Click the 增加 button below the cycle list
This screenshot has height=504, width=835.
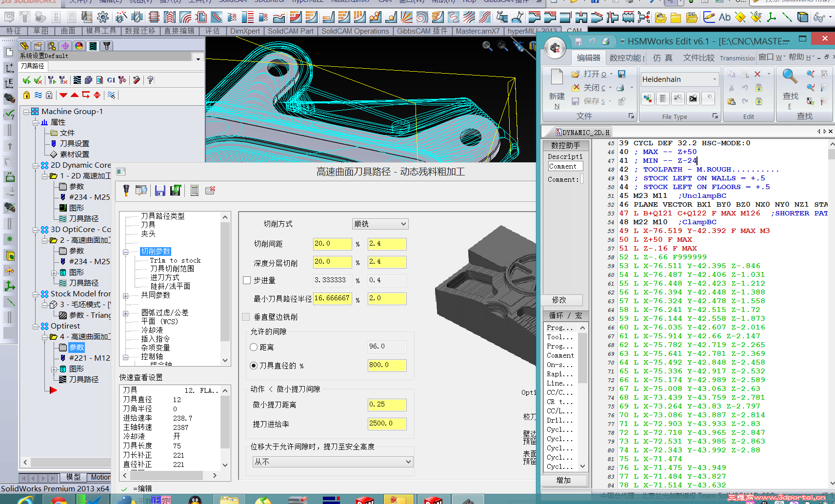563,480
